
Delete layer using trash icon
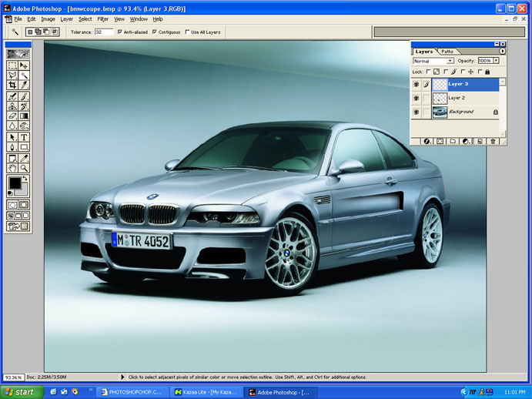pos(493,142)
